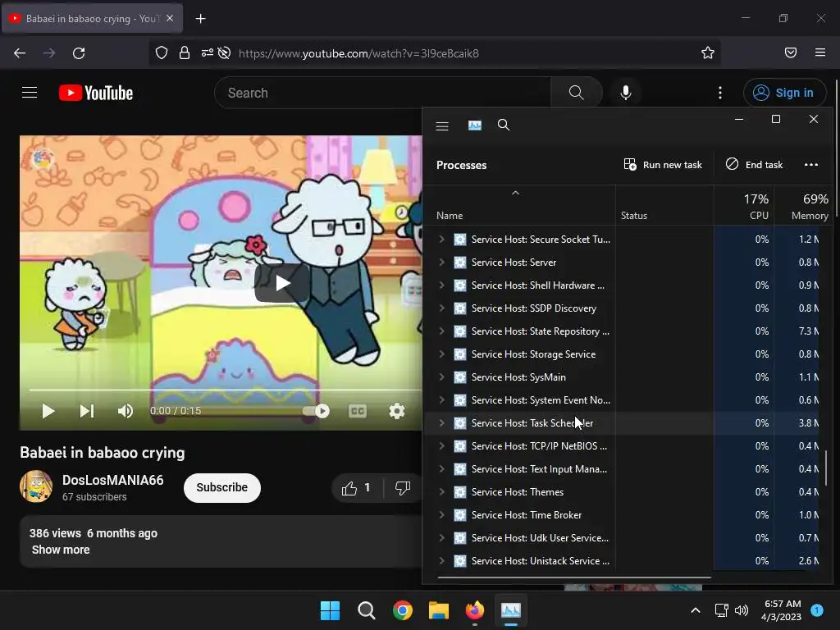This screenshot has height=630, width=840.
Task: Open Windows Start menu
Action: tap(330, 610)
